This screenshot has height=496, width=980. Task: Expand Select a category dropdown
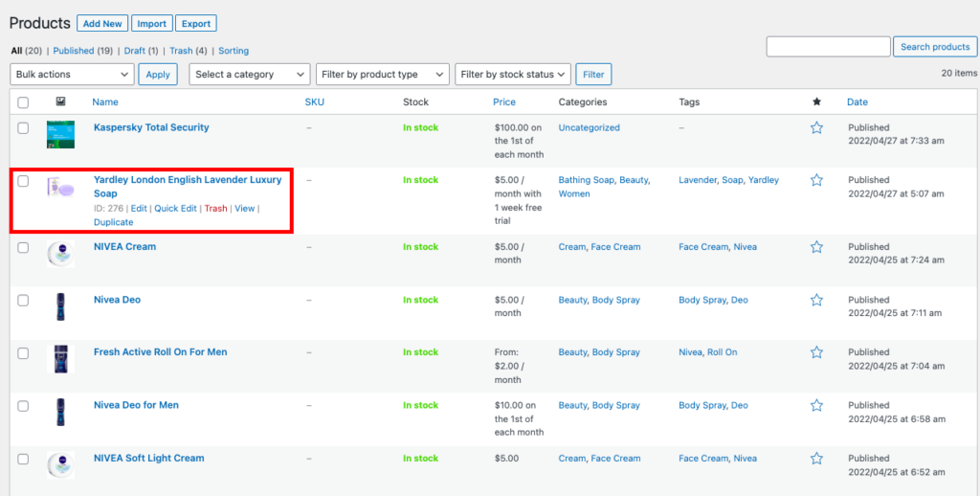(x=250, y=75)
